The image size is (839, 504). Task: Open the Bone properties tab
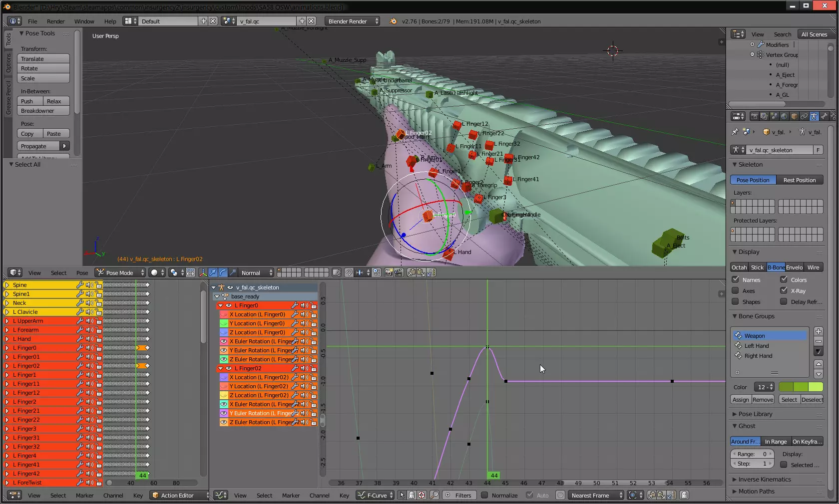824,116
